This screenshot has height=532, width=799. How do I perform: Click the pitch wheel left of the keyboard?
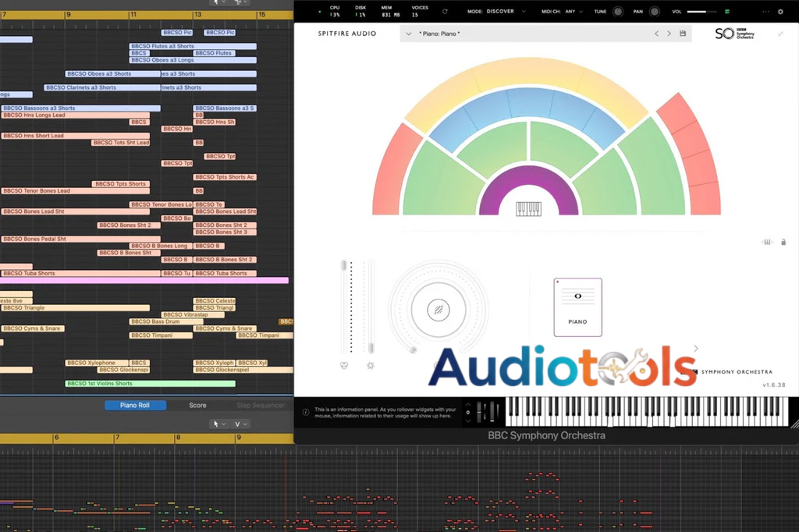point(479,412)
